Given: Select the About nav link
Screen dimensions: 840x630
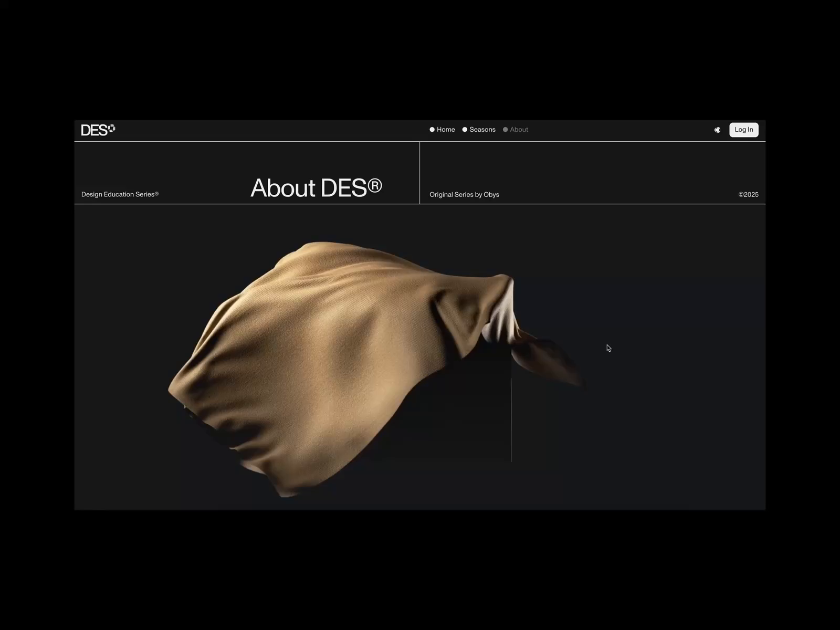Looking at the screenshot, I should [x=516, y=130].
